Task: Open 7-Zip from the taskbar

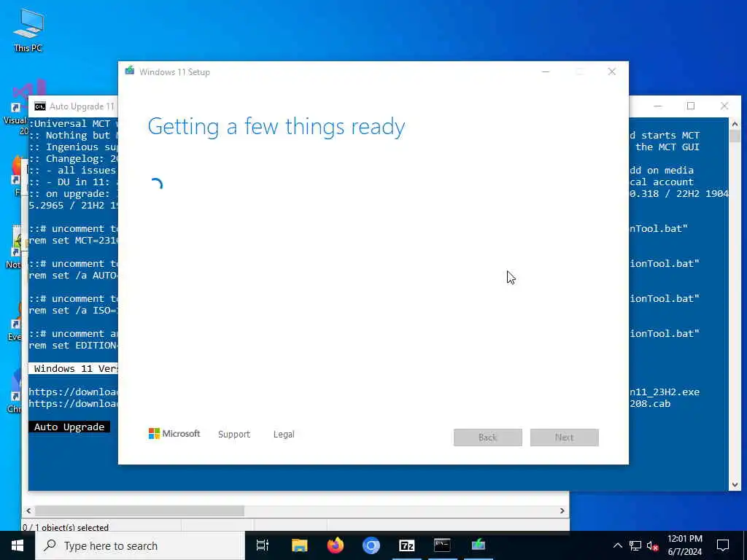Action: click(x=407, y=545)
